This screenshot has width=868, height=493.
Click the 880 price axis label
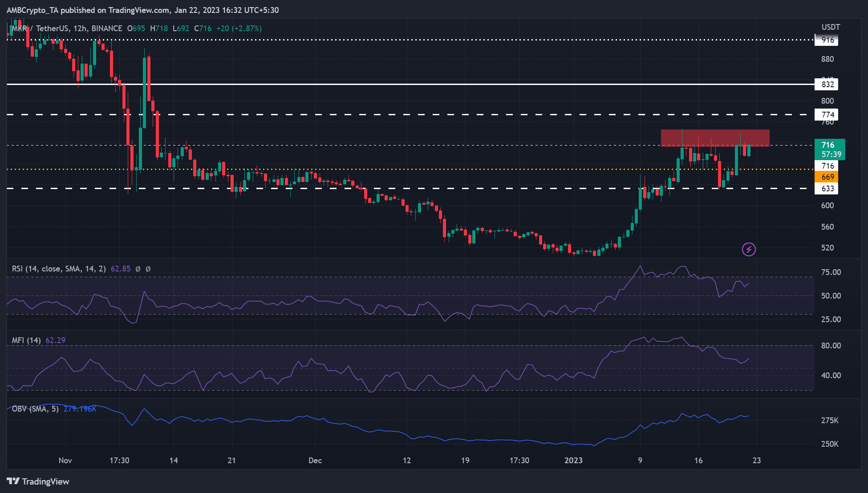tap(827, 59)
